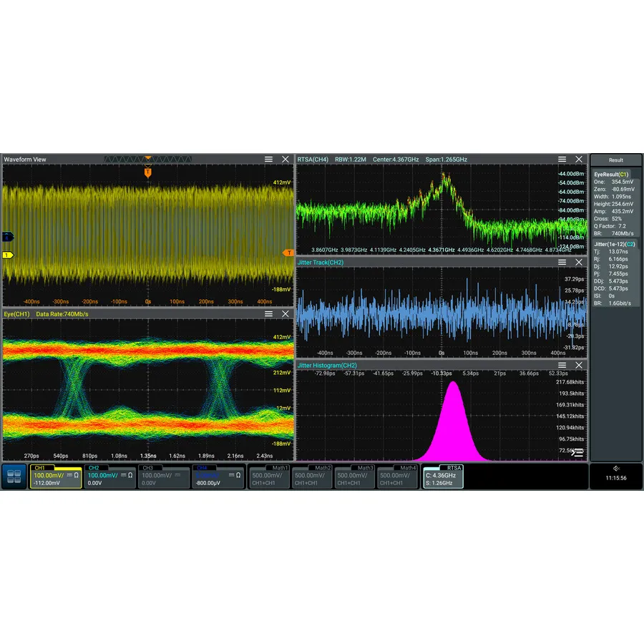Image resolution: width=644 pixels, height=644 pixels.
Task: Open the Eye(CH1) panel menu
Action: [268, 313]
